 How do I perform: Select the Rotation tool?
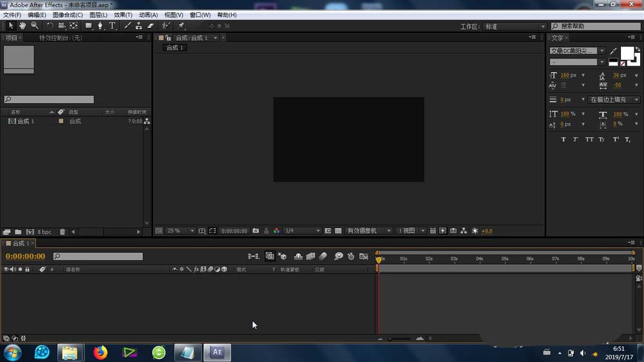[x=50, y=26]
